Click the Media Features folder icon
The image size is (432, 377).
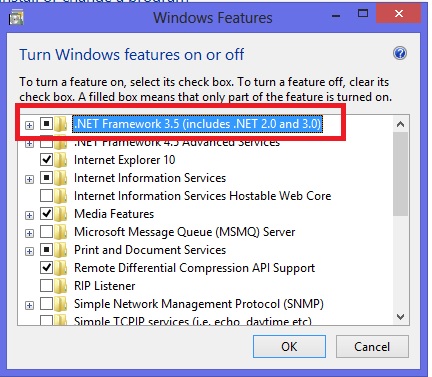(x=61, y=214)
